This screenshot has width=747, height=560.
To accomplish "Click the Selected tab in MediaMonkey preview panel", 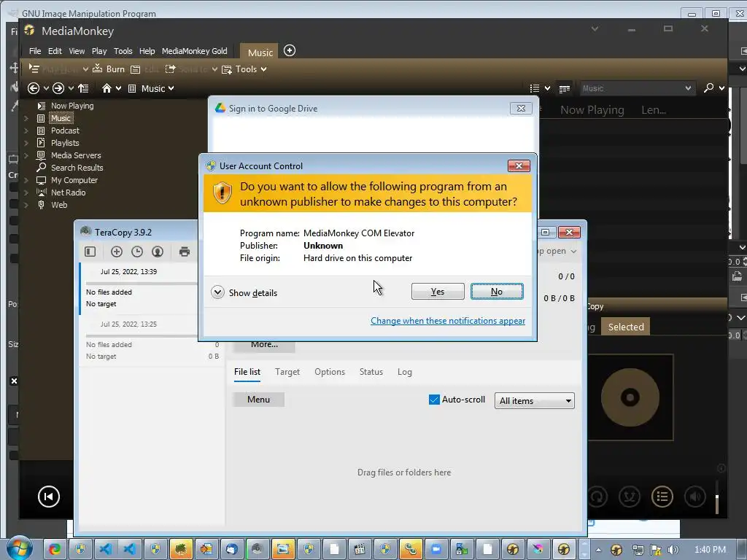I will [x=625, y=327].
